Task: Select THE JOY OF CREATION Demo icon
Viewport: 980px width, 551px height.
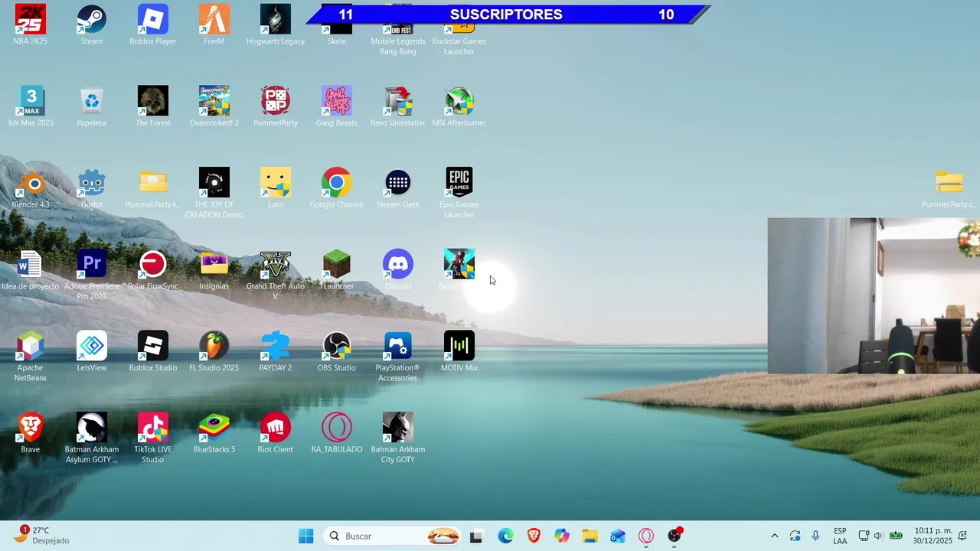Action: (x=214, y=183)
